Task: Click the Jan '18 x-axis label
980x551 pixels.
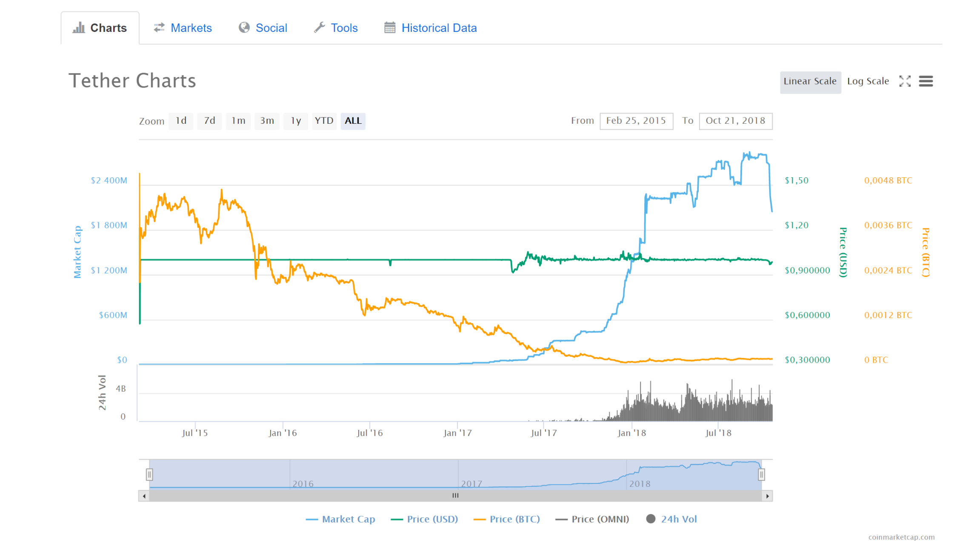Action: (631, 433)
